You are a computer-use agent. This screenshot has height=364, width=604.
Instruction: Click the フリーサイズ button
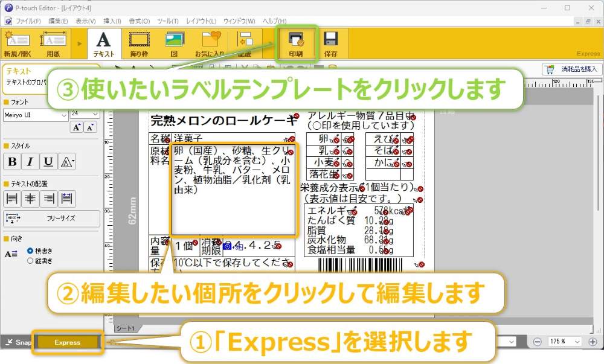[x=51, y=217]
